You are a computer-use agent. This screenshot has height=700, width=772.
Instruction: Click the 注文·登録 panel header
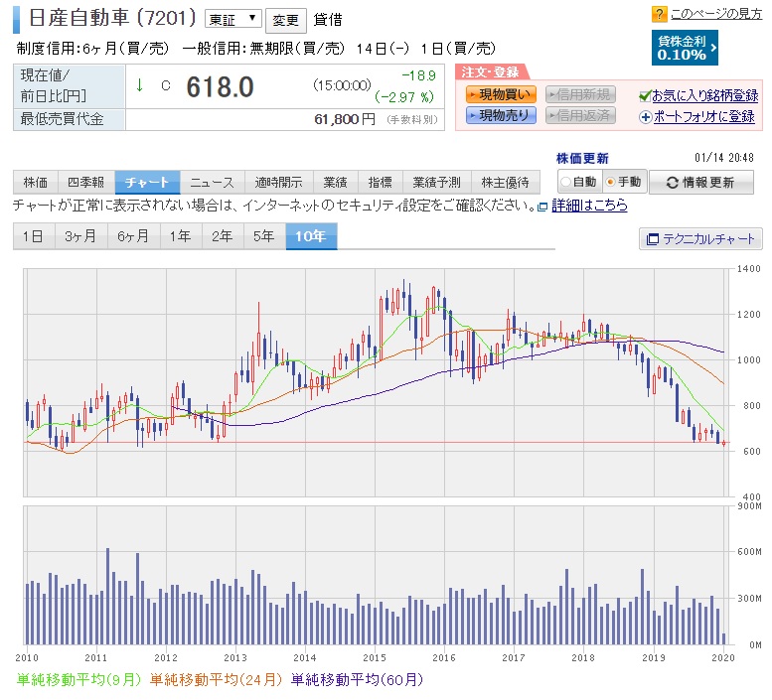491,72
